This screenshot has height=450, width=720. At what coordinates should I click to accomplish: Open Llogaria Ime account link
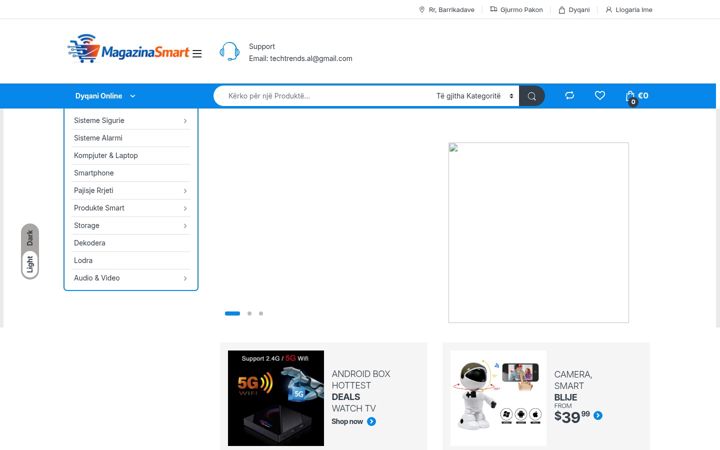click(634, 10)
